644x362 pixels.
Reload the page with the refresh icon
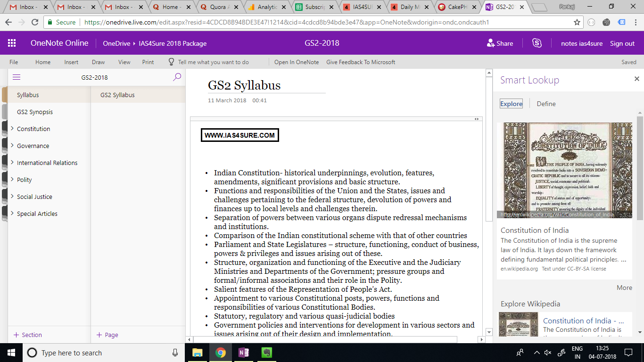(x=35, y=22)
